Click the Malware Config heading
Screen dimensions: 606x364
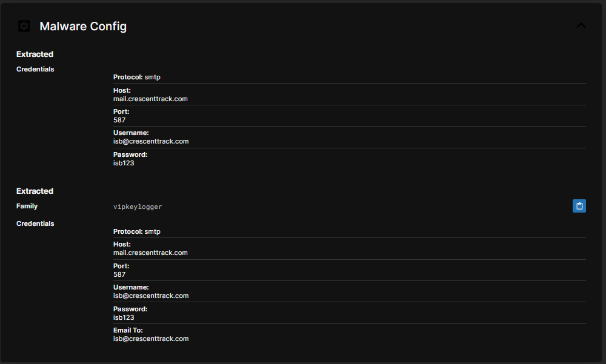(83, 26)
